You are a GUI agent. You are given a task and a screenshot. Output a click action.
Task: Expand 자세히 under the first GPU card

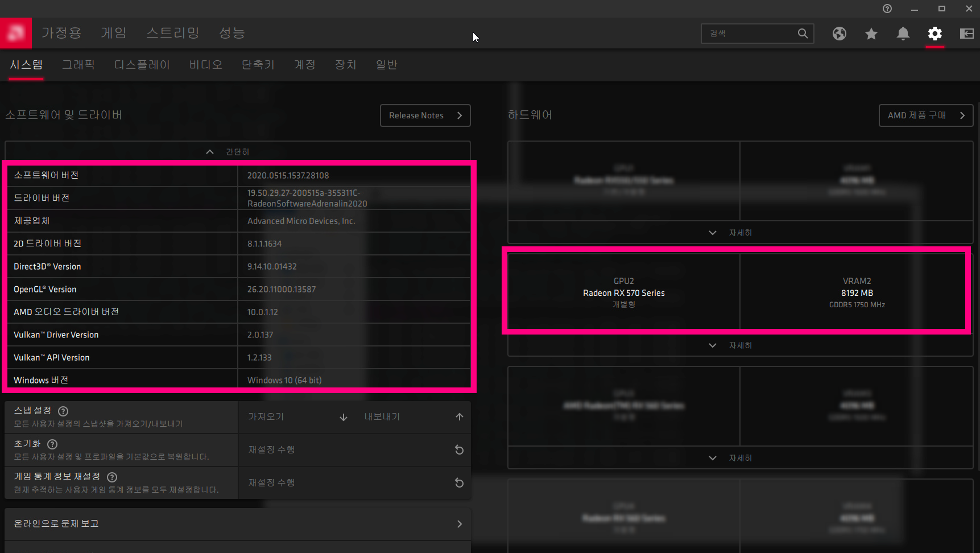pyautogui.click(x=740, y=233)
